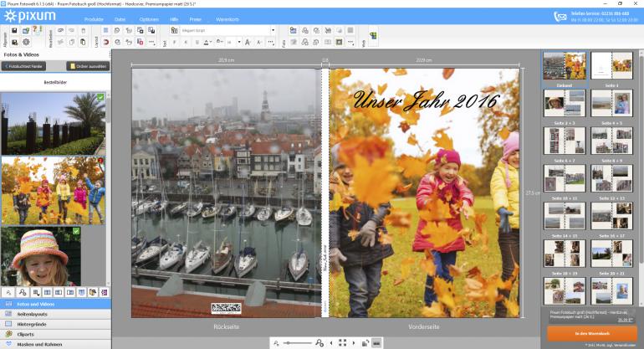Screen dimensions: 644x349
Task: Open the Hintergründe panel
Action: tap(55, 325)
